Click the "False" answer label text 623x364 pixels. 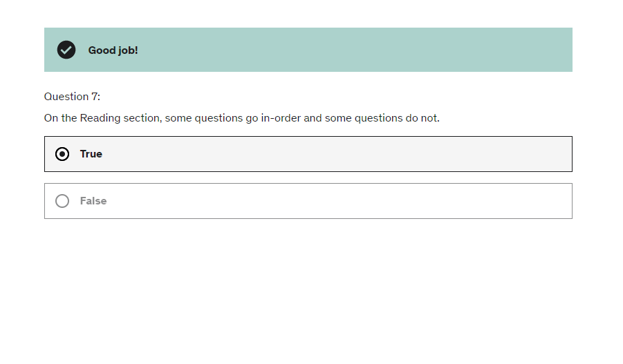(93, 201)
